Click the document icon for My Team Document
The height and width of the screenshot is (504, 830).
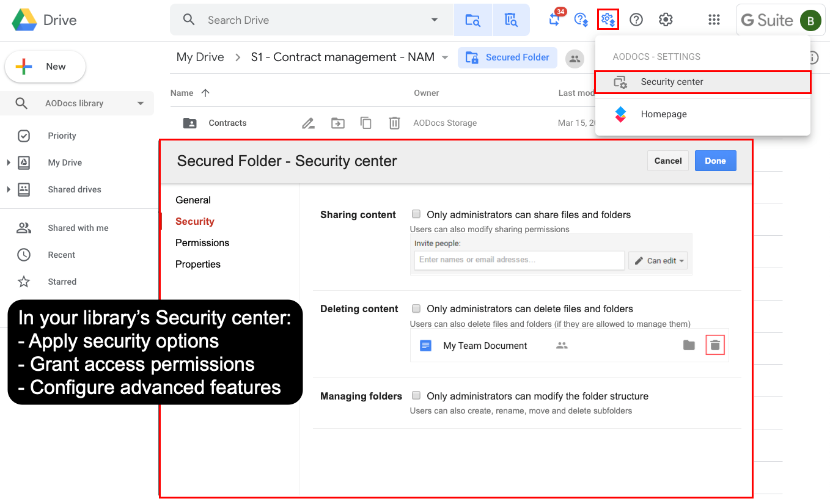click(425, 345)
